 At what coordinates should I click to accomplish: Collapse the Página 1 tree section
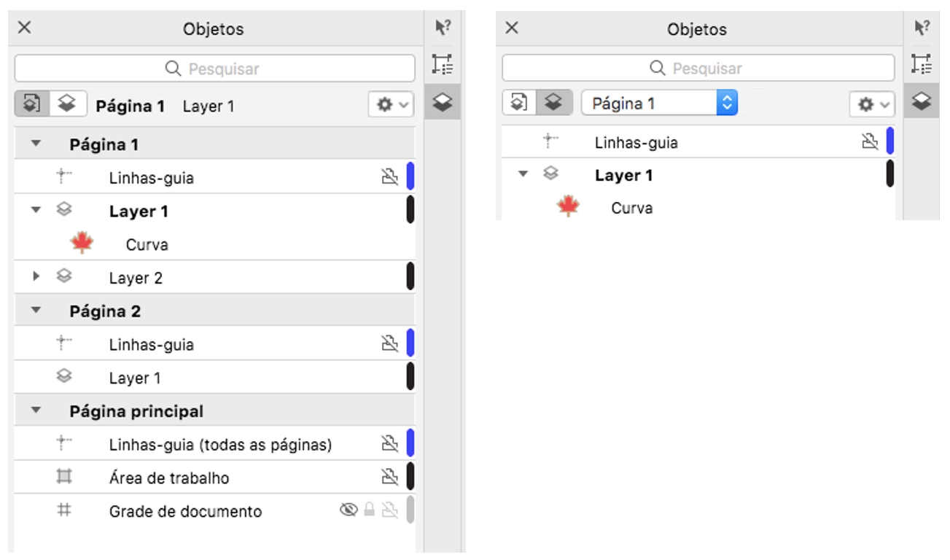(x=36, y=144)
